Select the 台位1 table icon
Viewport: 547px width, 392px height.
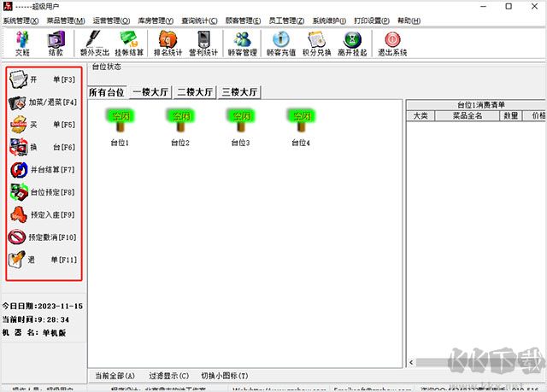coord(120,127)
